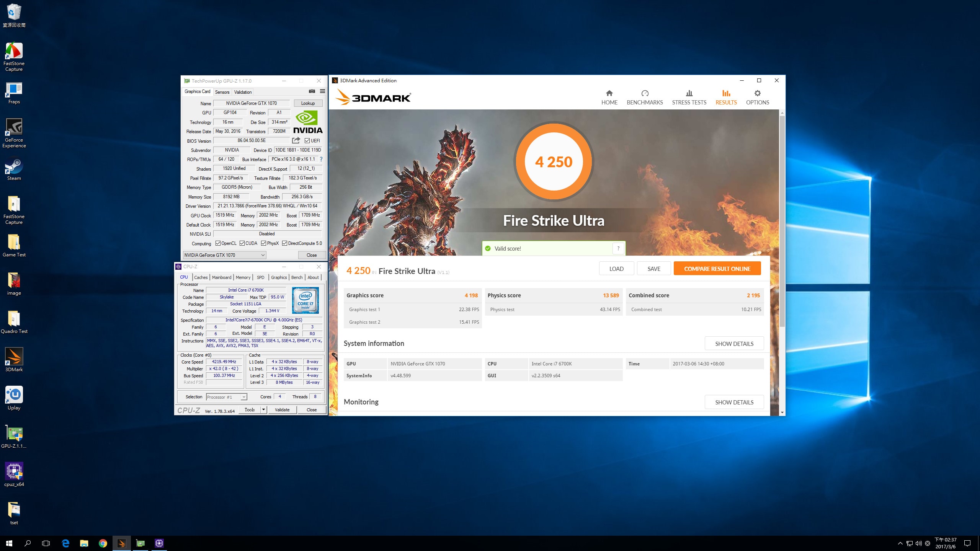Show details for Monitoring

[x=734, y=402]
